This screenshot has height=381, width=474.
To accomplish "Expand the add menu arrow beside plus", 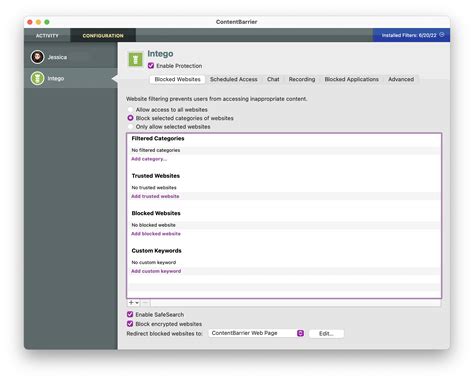I will pos(137,303).
